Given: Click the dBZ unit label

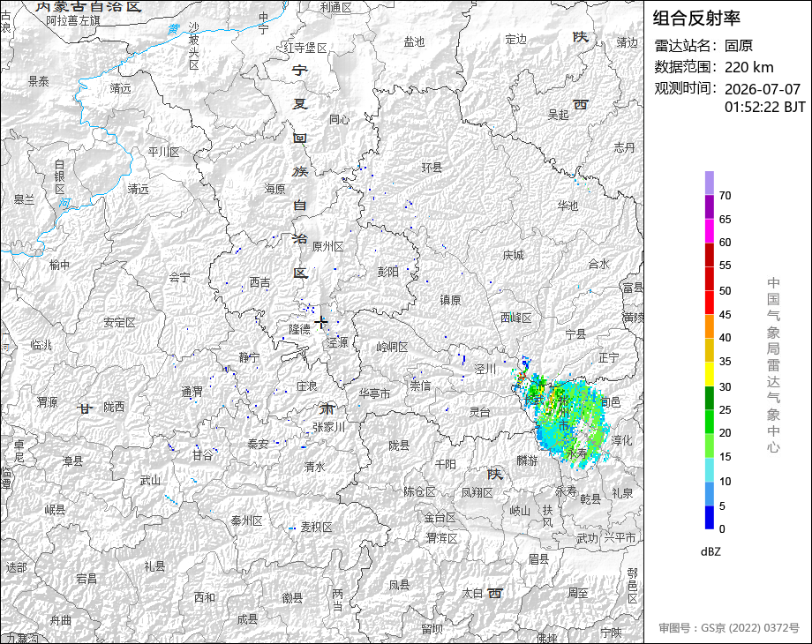Looking at the screenshot, I should (710, 552).
